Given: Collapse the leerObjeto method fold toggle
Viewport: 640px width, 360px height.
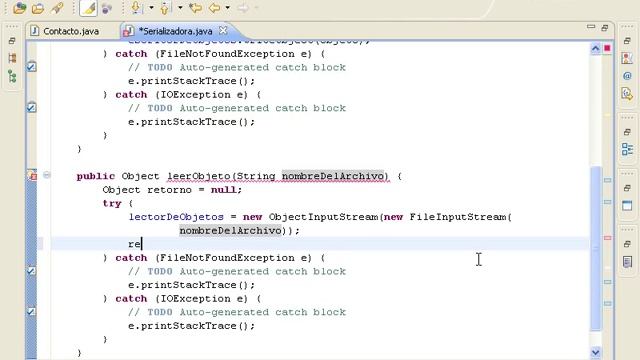Looking at the screenshot, I should [x=47, y=176].
